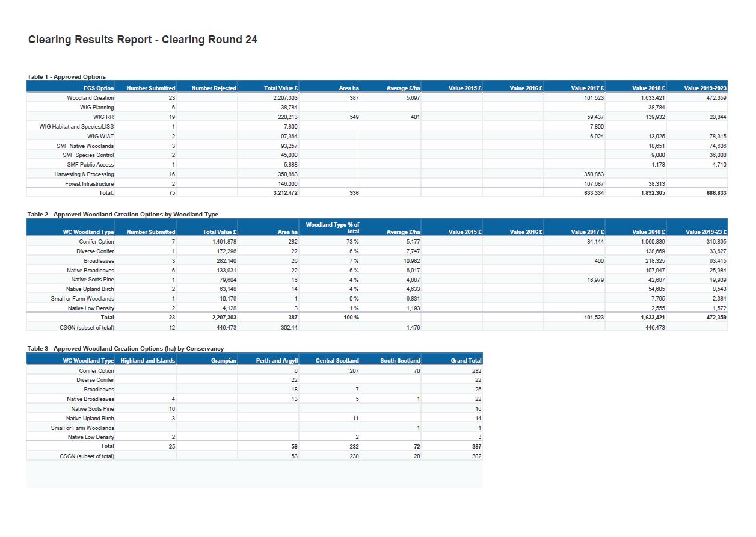This screenshot has height=537, width=756.
Task: Select the Harvesting & Processing row label
Action: click(84, 174)
